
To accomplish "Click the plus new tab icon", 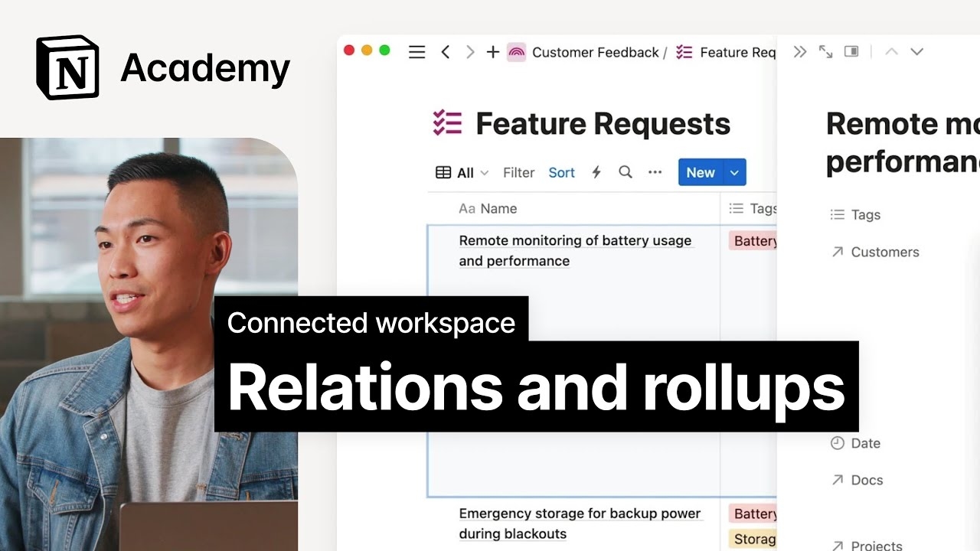I will (493, 52).
